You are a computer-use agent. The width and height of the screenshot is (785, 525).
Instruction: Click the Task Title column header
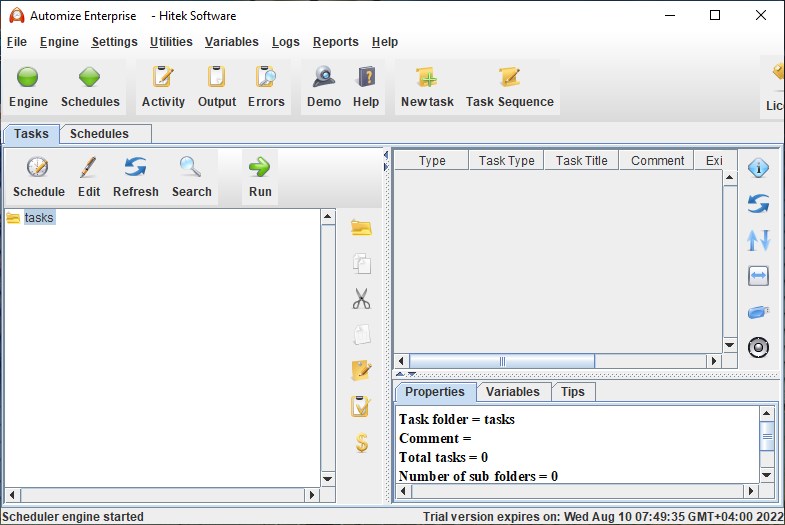[x=581, y=161]
